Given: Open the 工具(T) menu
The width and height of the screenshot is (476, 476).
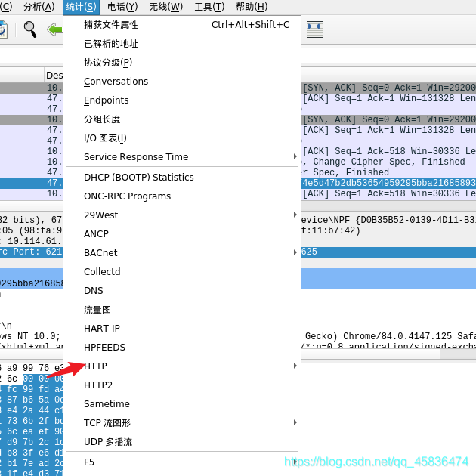Looking at the screenshot, I should (x=209, y=7).
